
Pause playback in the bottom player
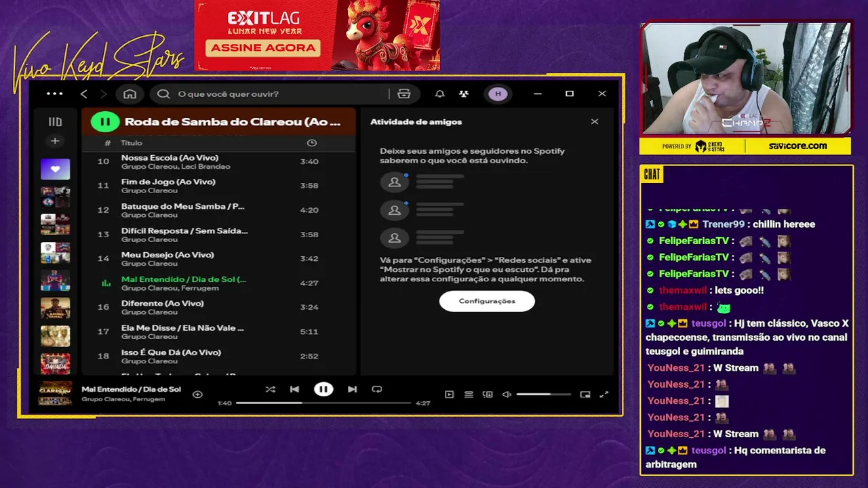coord(323,389)
